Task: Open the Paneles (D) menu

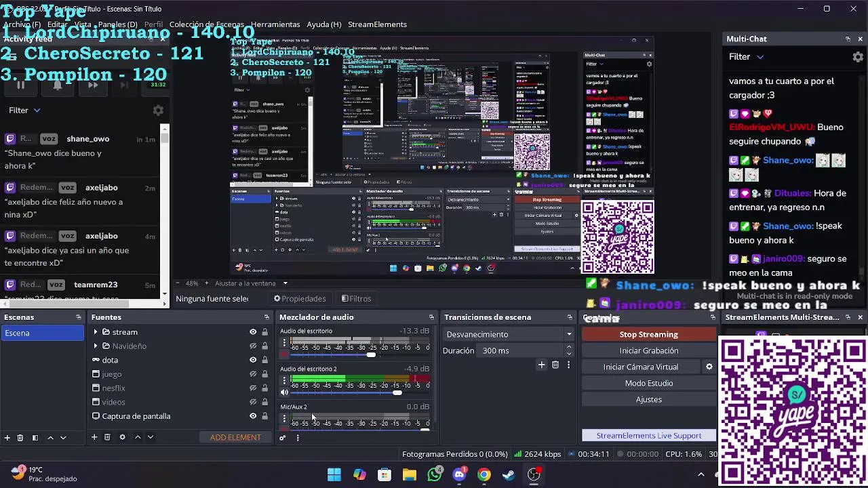Action: (x=117, y=24)
